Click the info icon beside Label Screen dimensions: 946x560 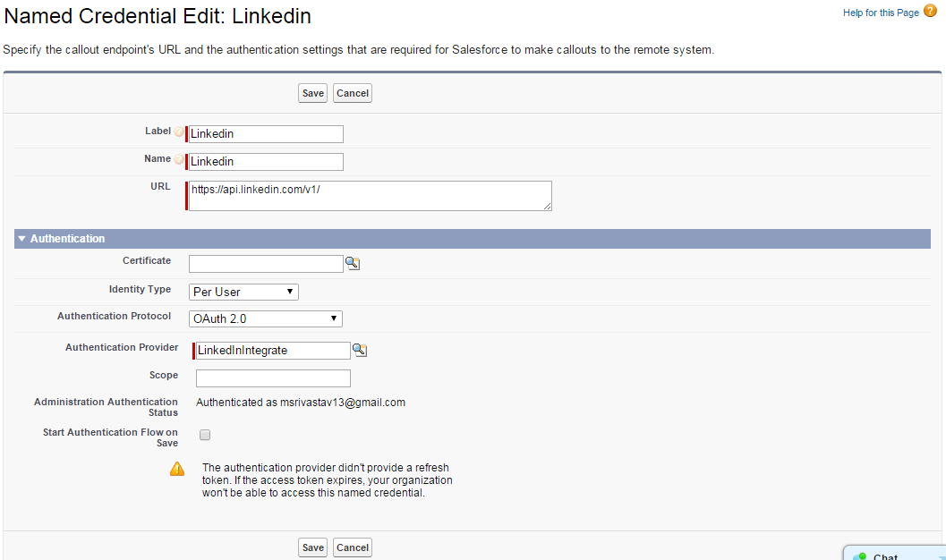click(x=179, y=132)
